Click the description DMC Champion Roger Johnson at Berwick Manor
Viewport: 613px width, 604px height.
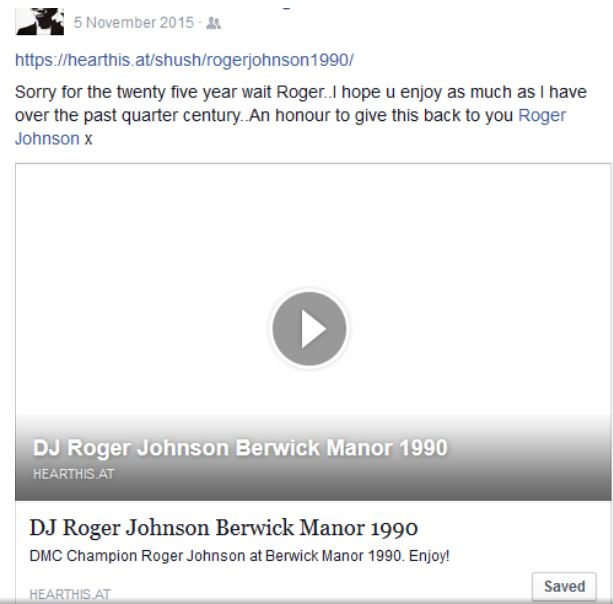[x=239, y=556]
